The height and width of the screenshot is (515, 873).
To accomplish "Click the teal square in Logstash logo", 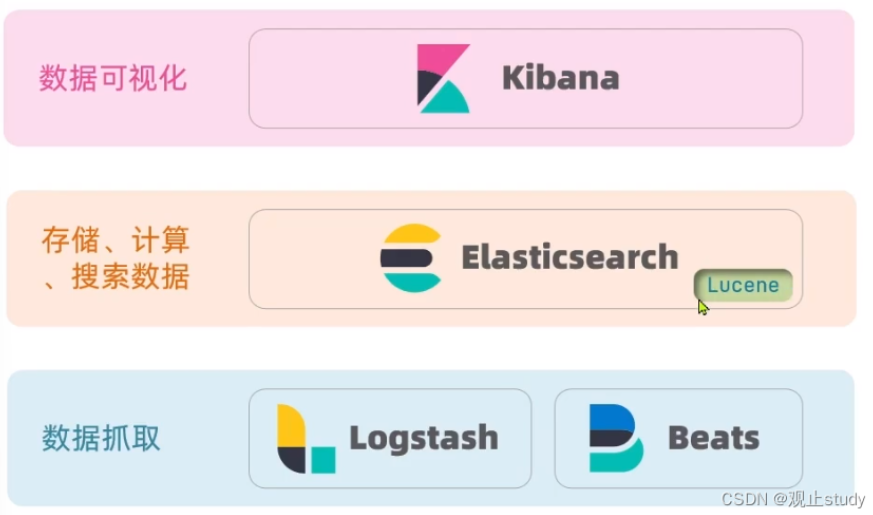I will pos(323,460).
